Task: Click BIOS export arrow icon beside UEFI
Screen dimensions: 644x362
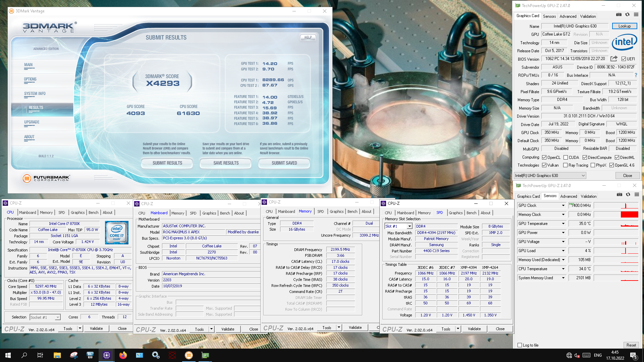Action: coord(614,59)
